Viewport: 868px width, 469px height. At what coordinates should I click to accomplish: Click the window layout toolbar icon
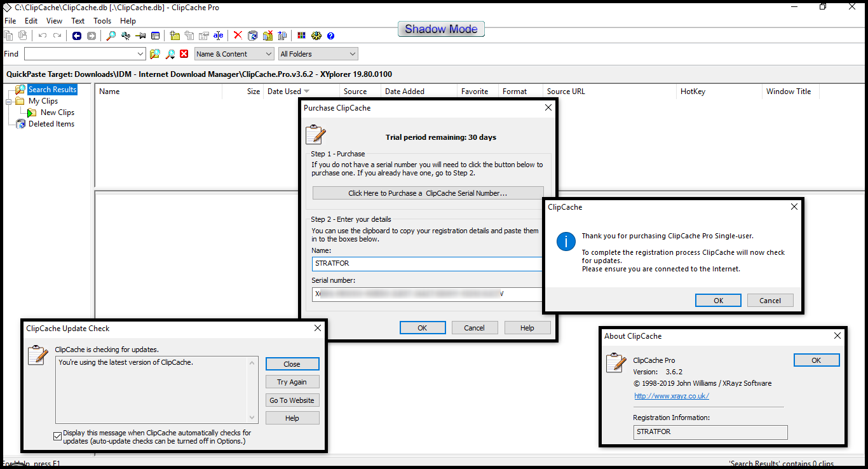(155, 36)
